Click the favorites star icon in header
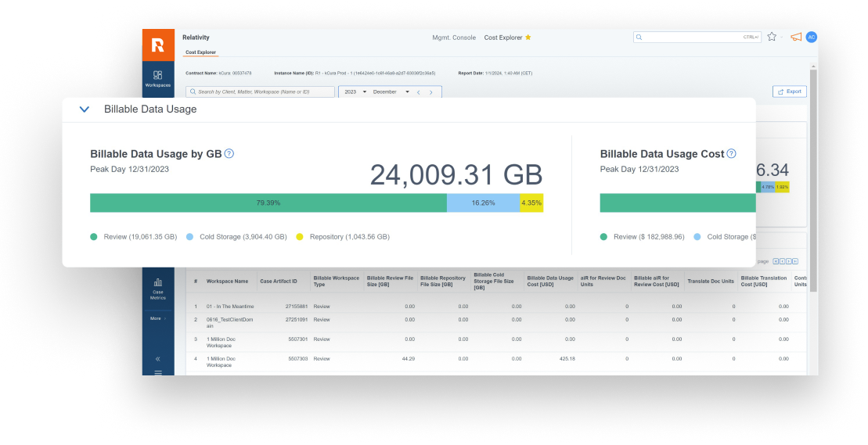Screen dimensions: 868x445 point(772,37)
